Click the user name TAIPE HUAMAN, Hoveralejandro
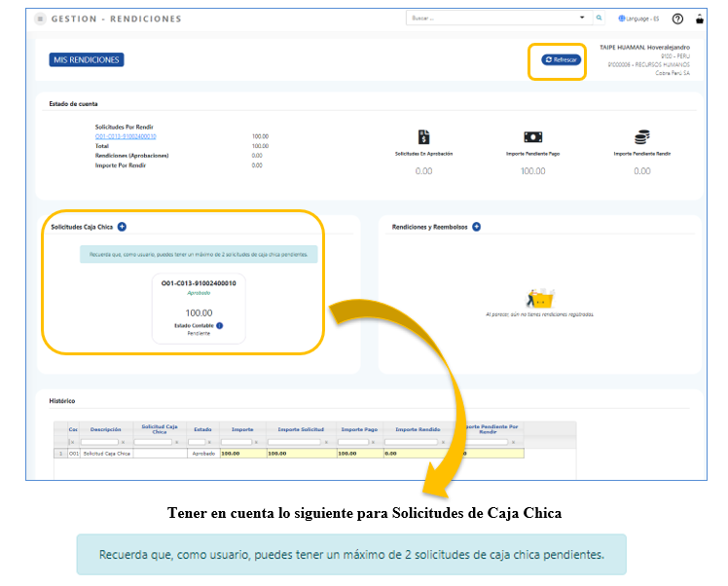Screen dimensions: 728x586 coord(644,48)
